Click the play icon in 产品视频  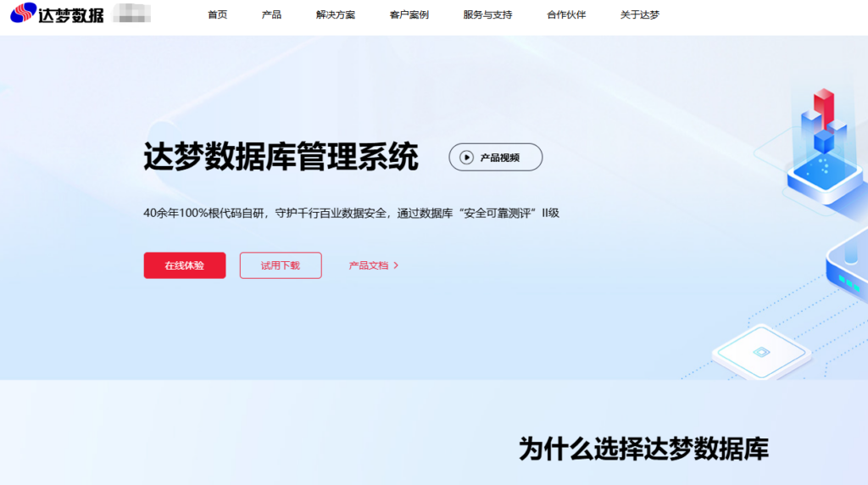tap(467, 158)
